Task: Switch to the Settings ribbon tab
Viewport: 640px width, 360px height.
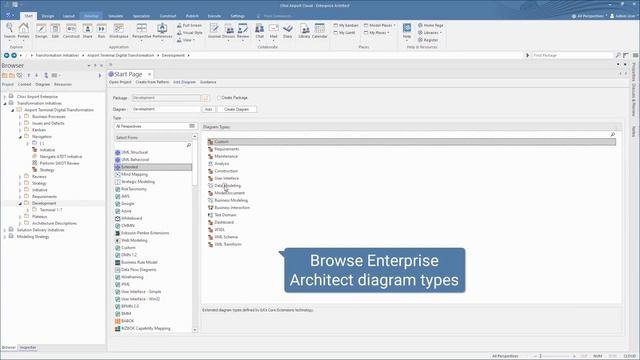Action: [x=238, y=16]
